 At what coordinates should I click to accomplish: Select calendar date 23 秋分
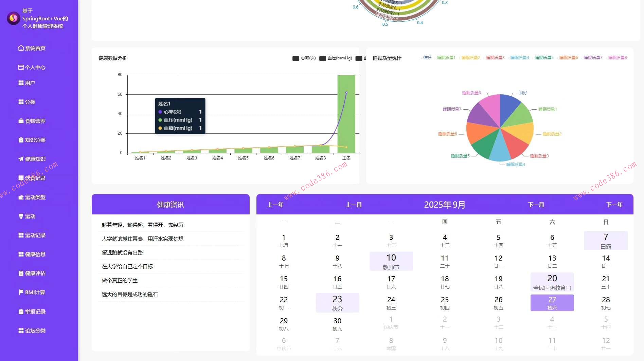click(337, 303)
